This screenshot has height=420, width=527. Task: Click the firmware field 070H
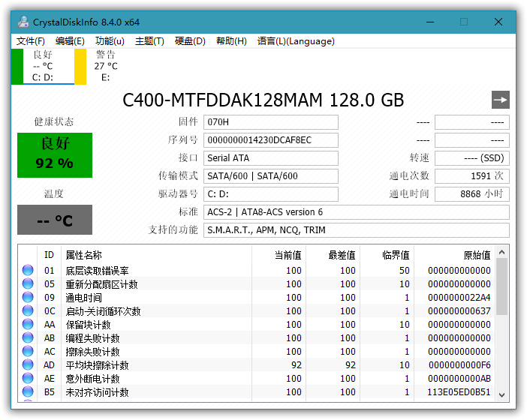coord(271,122)
